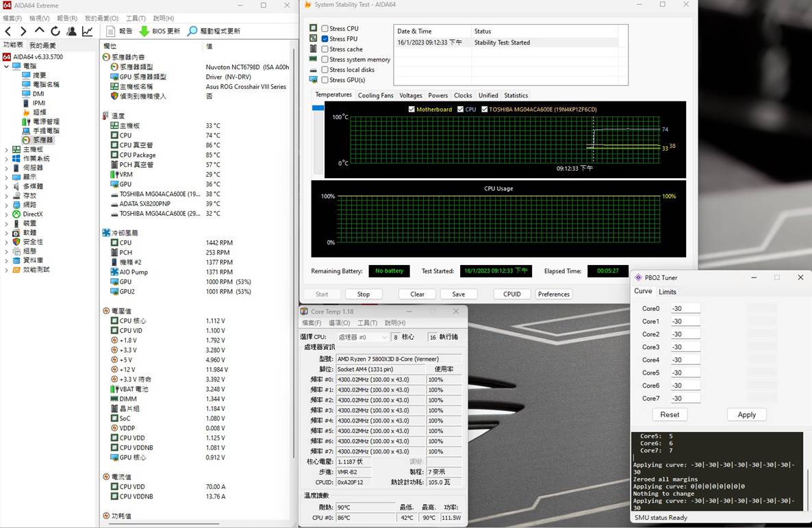Expand the 存放 tree node
The image size is (812, 528).
pyautogui.click(x=6, y=196)
